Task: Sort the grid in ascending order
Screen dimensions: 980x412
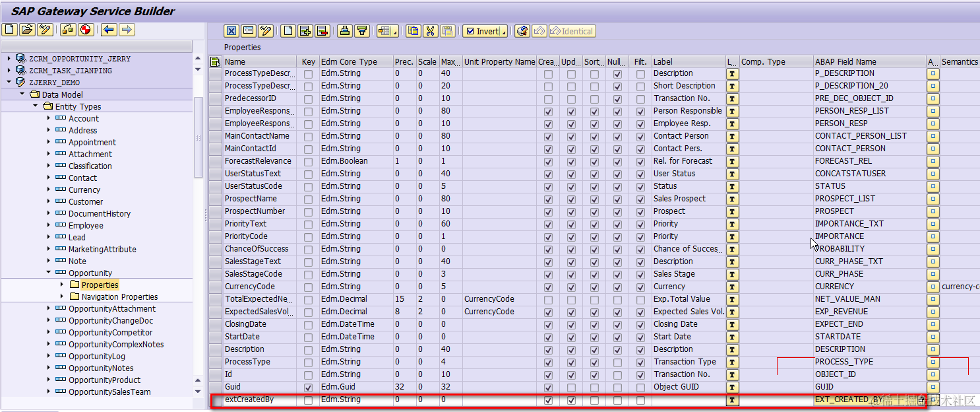Action: click(345, 31)
